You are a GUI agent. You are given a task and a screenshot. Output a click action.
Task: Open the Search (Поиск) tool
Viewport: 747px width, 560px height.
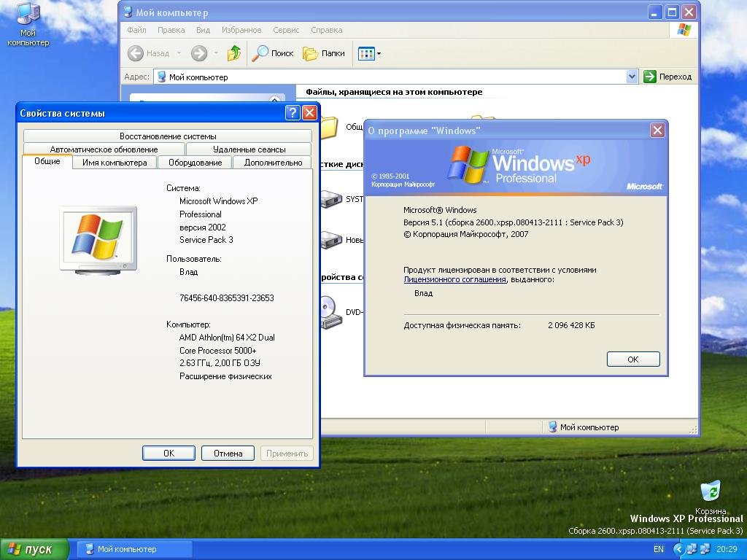click(272, 53)
